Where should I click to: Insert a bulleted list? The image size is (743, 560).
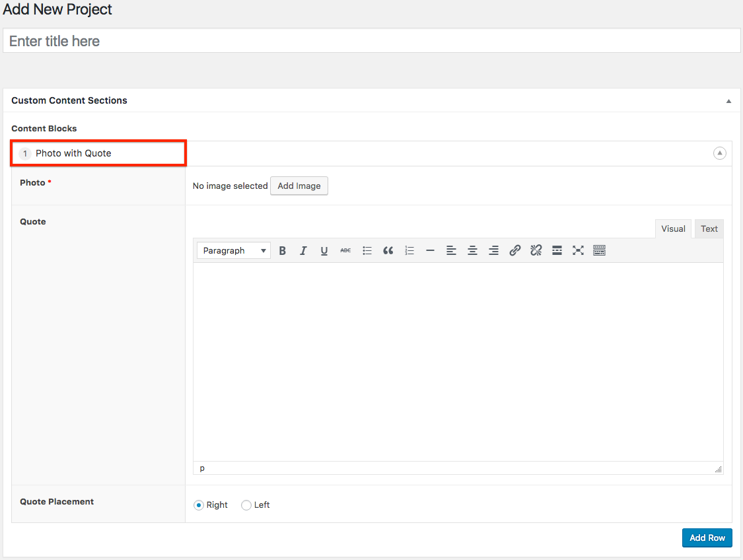point(367,251)
